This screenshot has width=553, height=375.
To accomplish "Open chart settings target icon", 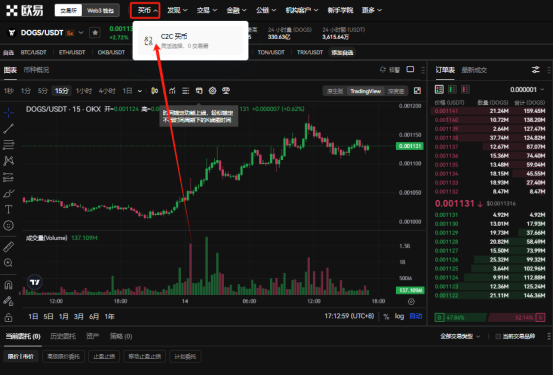I will click(212, 91).
